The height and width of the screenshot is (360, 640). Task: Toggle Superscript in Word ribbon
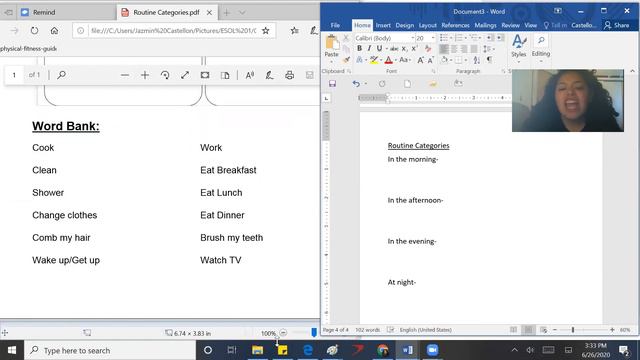click(414, 49)
